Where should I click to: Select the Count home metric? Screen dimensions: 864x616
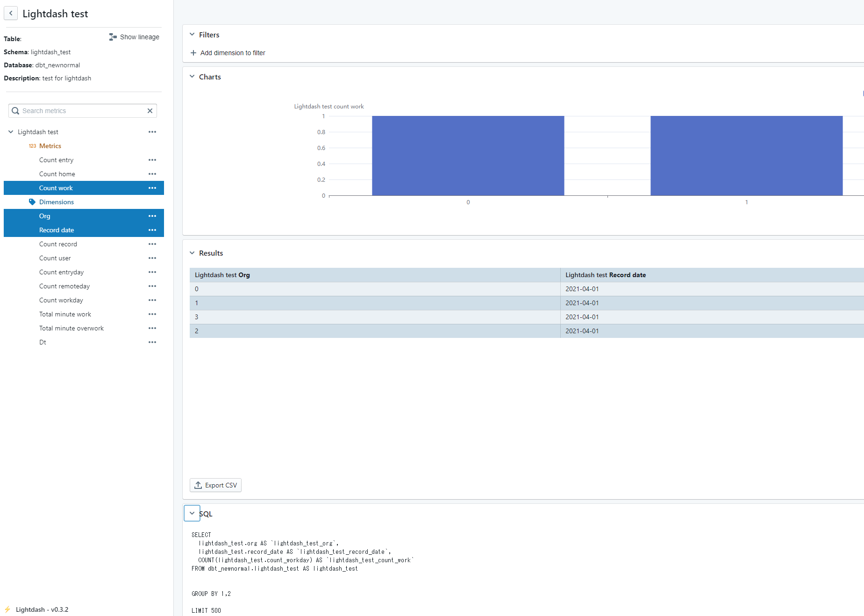(57, 174)
